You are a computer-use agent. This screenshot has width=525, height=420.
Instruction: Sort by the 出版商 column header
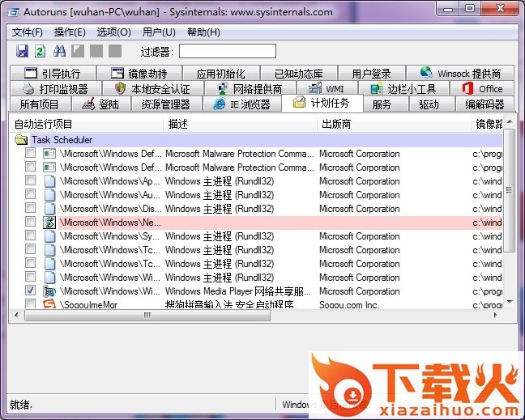pos(336,124)
